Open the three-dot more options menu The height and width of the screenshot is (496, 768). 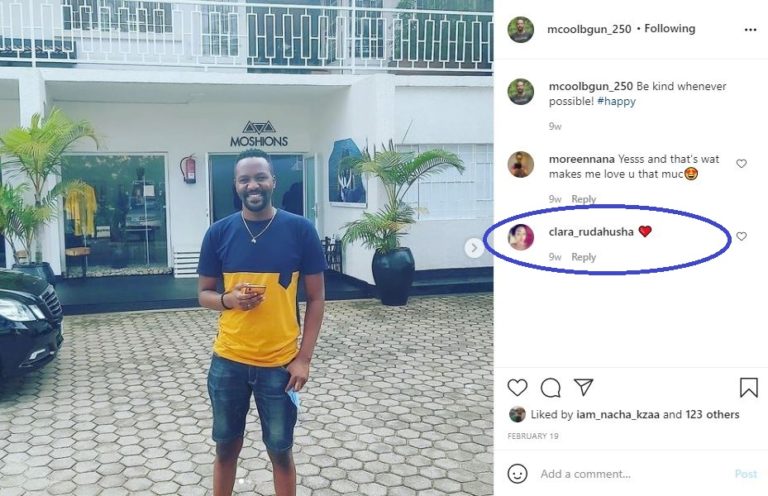(x=748, y=29)
